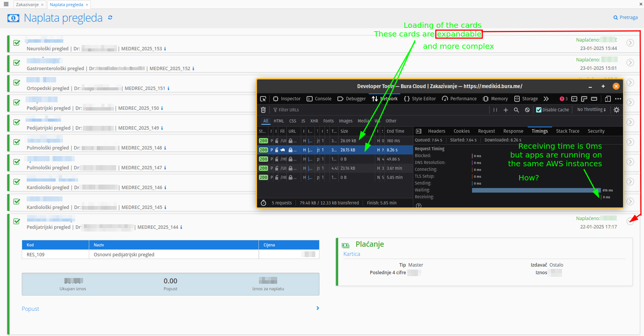Toggle checkbox on the Gastroenterološki pregled card
The height and width of the screenshot is (336, 644).
coord(17,63)
